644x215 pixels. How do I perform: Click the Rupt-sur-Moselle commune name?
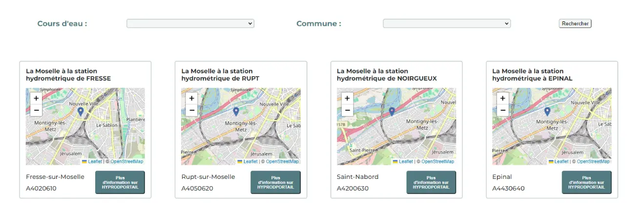[208, 176]
